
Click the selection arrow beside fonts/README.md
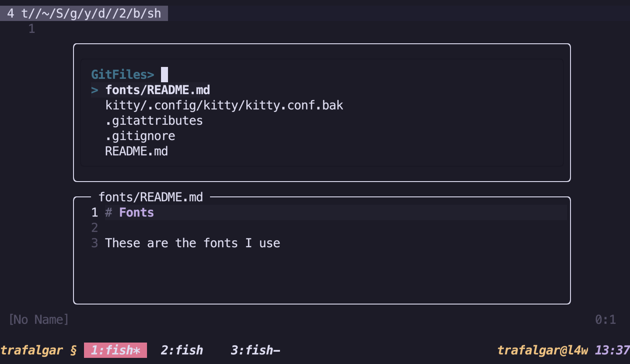click(x=94, y=90)
